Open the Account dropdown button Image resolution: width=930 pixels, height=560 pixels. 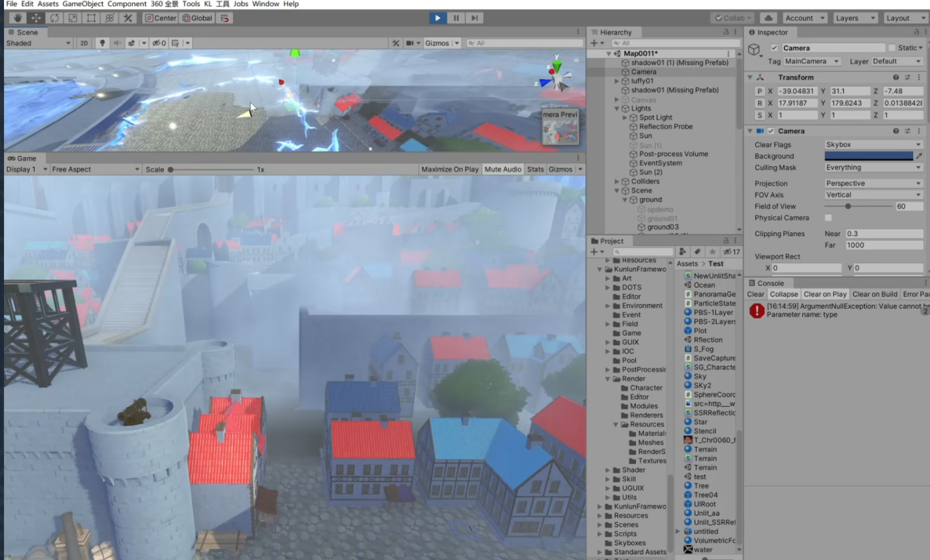804,18
